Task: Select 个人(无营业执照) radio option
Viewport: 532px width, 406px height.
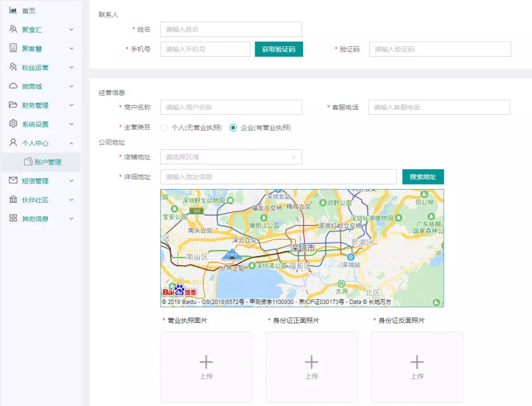Action: pos(165,128)
